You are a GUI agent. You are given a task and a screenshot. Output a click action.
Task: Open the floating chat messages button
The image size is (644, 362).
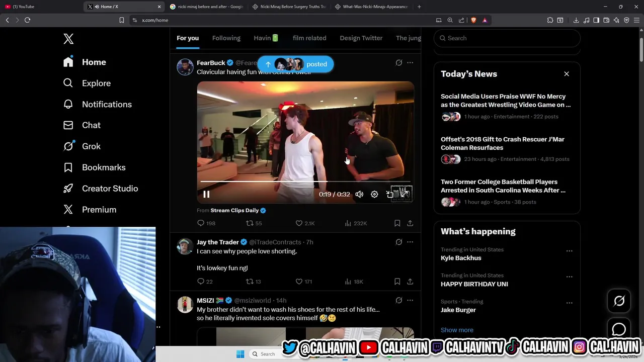(619, 329)
